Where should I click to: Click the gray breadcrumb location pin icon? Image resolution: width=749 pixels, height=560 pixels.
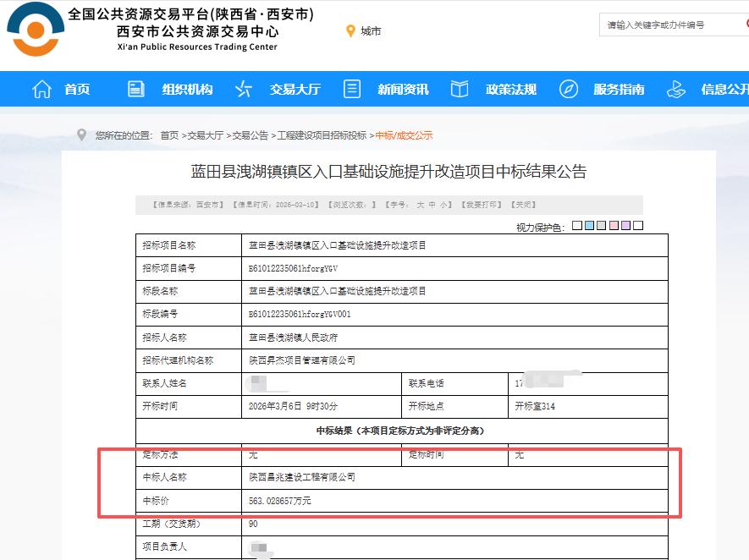coord(80,133)
